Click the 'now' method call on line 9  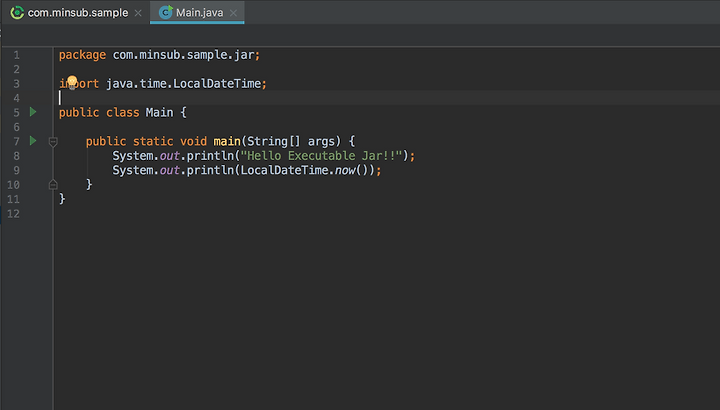pos(345,170)
